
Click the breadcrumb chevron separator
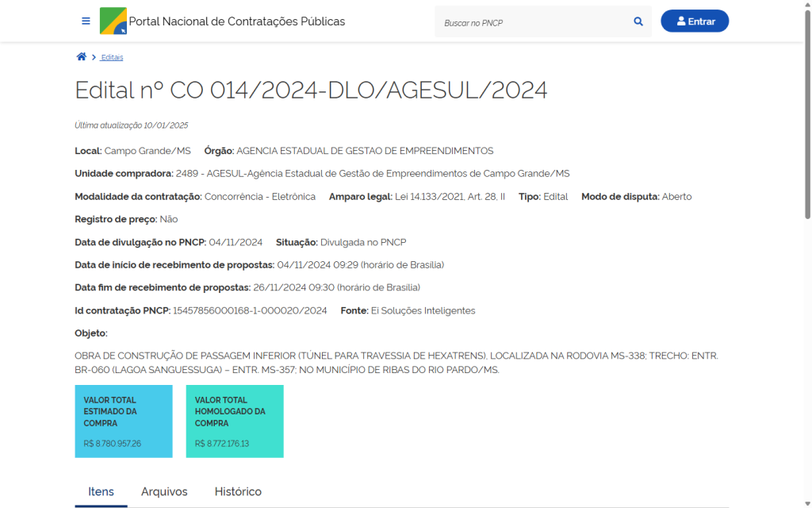94,57
